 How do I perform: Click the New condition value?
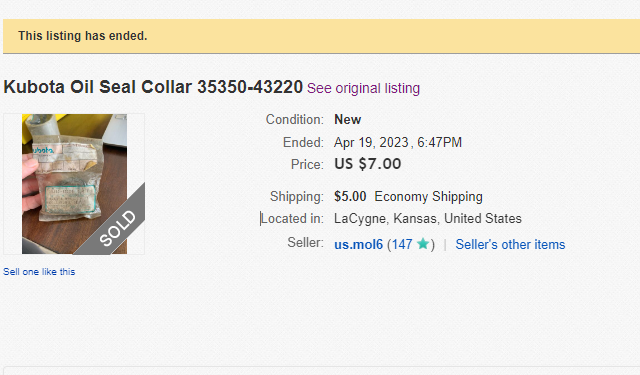click(348, 120)
